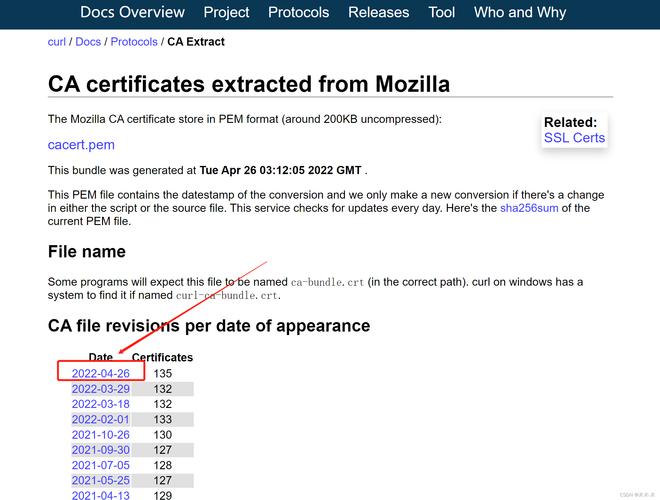This screenshot has width=660, height=500.
Task: Open the SSL Certs related link
Action: 574,138
